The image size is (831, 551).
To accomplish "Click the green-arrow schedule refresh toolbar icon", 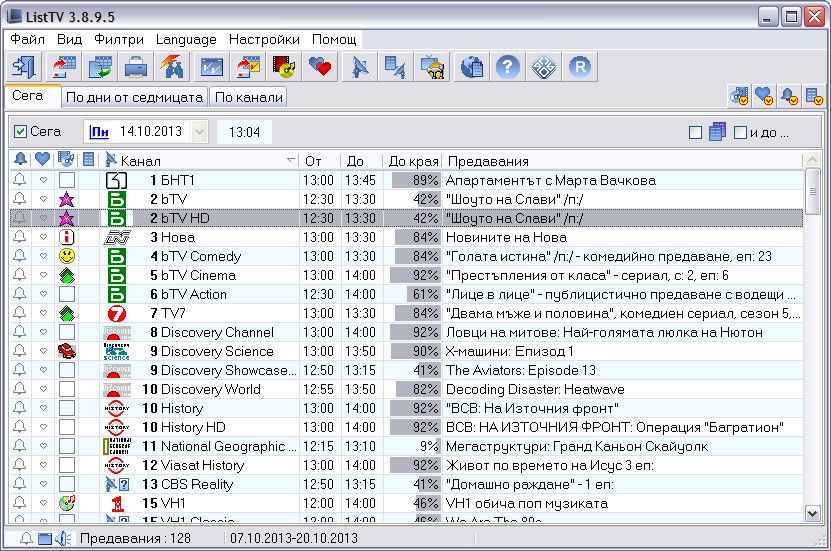I will (100, 67).
